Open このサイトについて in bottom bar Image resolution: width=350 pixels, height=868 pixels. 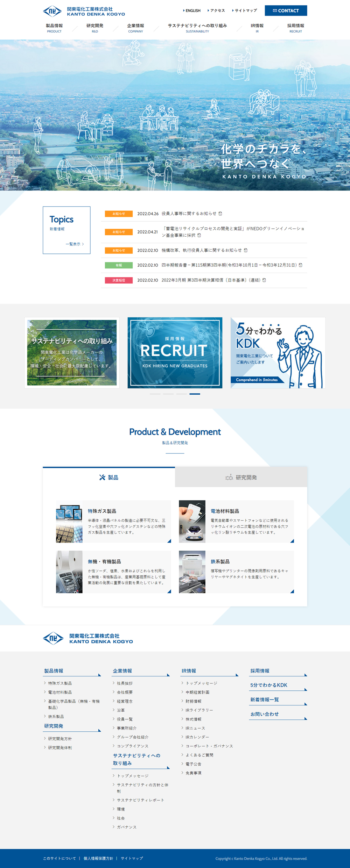coord(59,858)
